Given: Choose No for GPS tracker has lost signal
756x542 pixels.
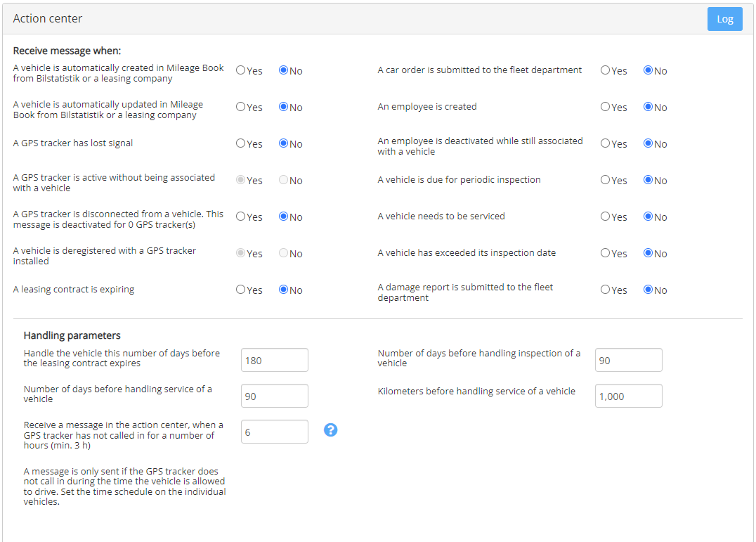Looking at the screenshot, I should pyautogui.click(x=284, y=143).
